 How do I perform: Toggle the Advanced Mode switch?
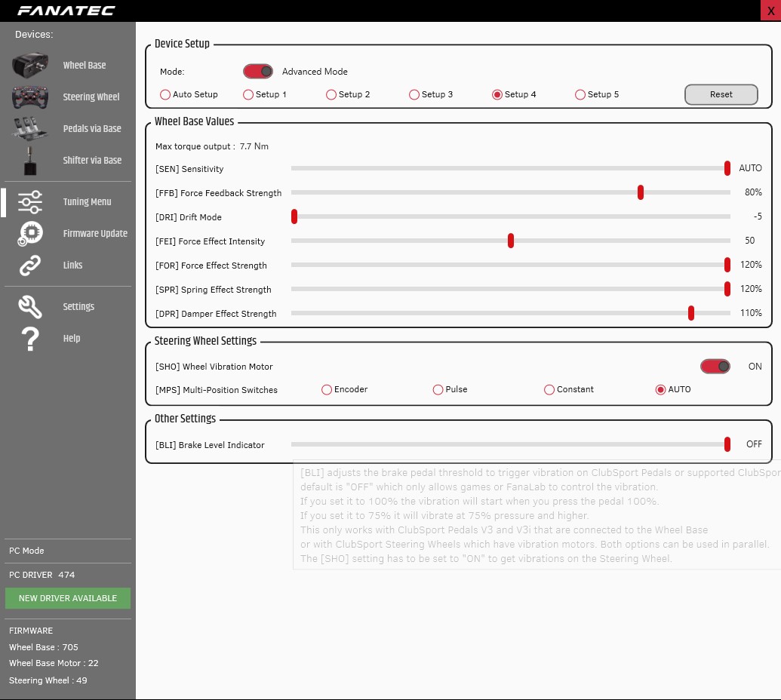click(x=258, y=71)
